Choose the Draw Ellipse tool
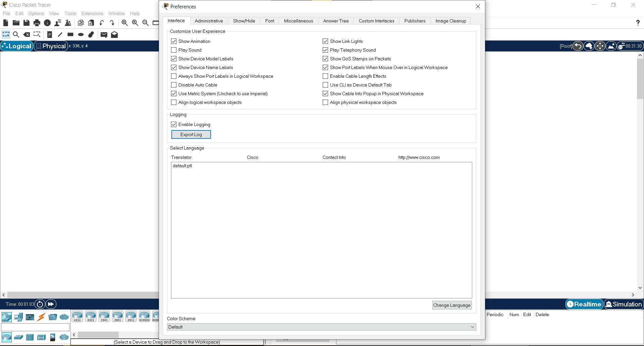This screenshot has height=346, width=644. [x=81, y=35]
